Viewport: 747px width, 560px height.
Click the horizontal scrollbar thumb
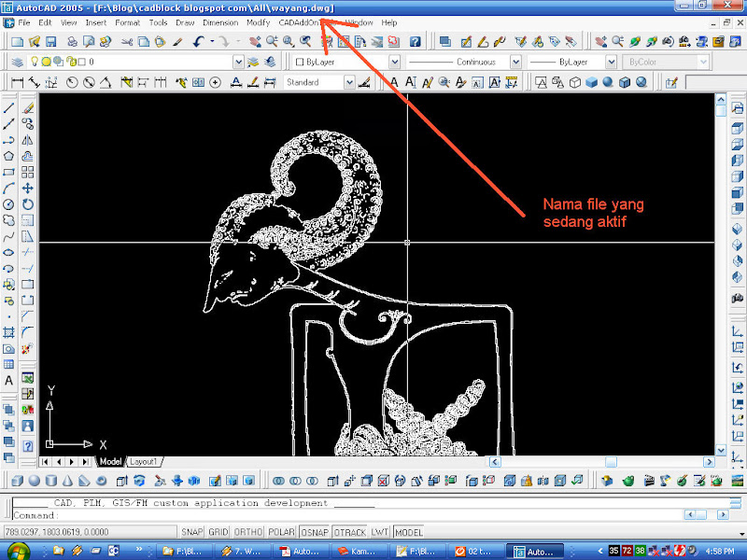click(x=611, y=461)
